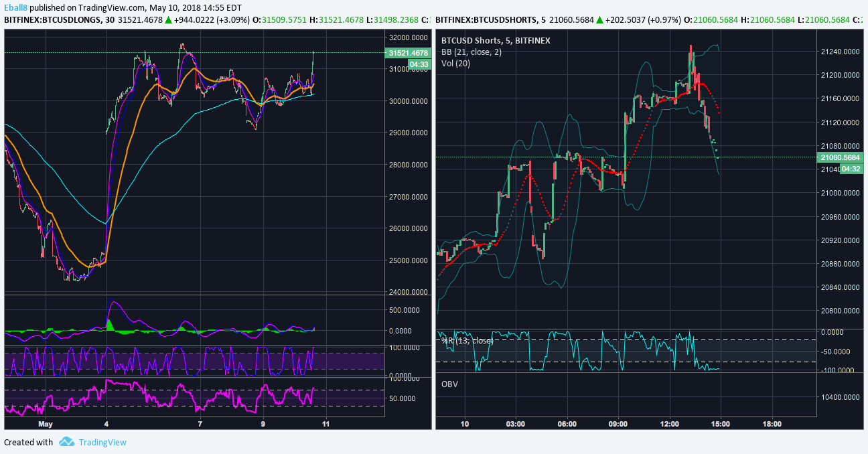Click the +202.5037 (+0.97%) change value
The width and height of the screenshot is (868, 454).
point(642,19)
